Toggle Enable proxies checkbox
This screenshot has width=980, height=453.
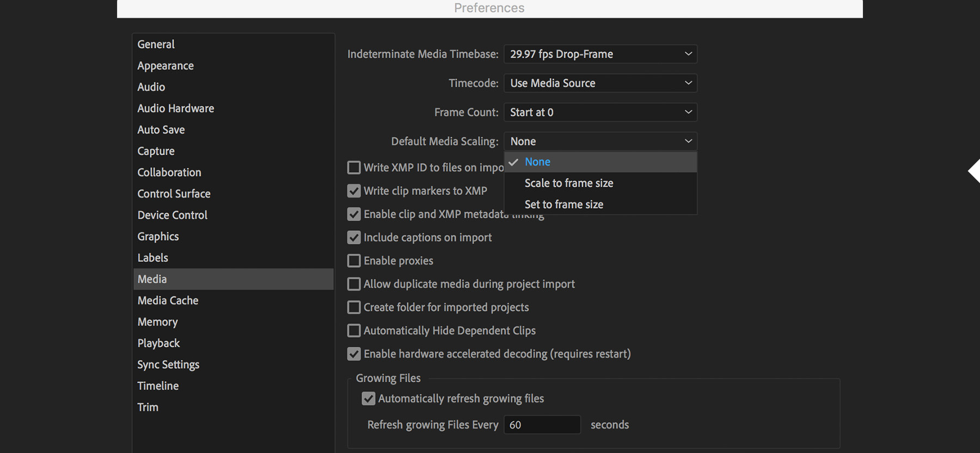[x=354, y=261]
